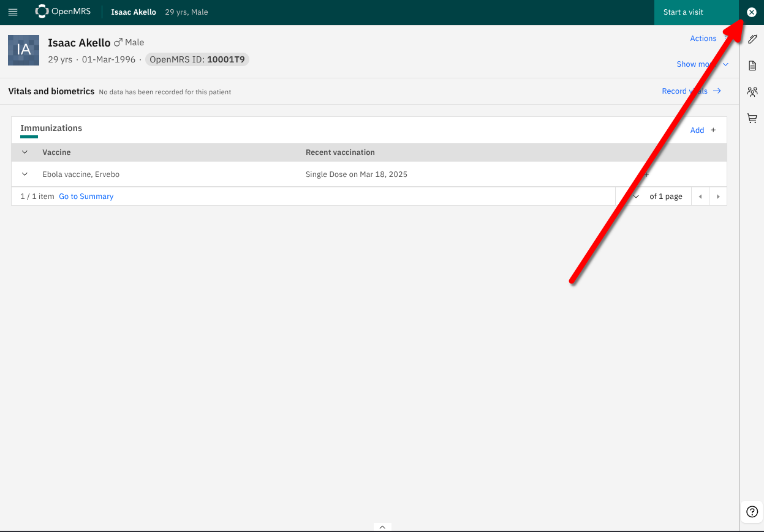Expand the Ebola vaccine row
The width and height of the screenshot is (764, 532).
pos(25,174)
